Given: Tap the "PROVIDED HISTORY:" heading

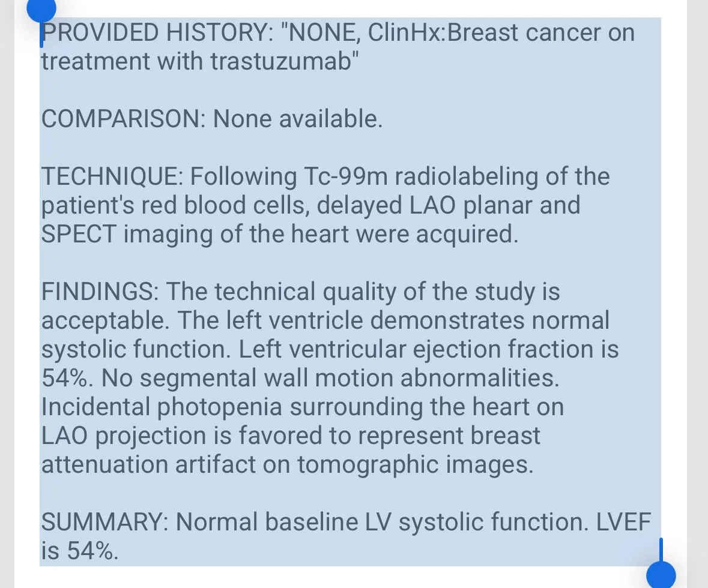Looking at the screenshot, I should pyautogui.click(x=157, y=32).
